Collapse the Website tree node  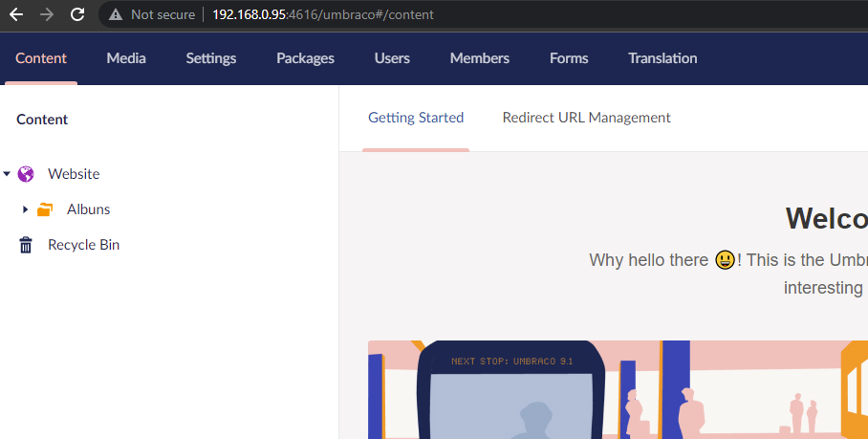(7, 174)
